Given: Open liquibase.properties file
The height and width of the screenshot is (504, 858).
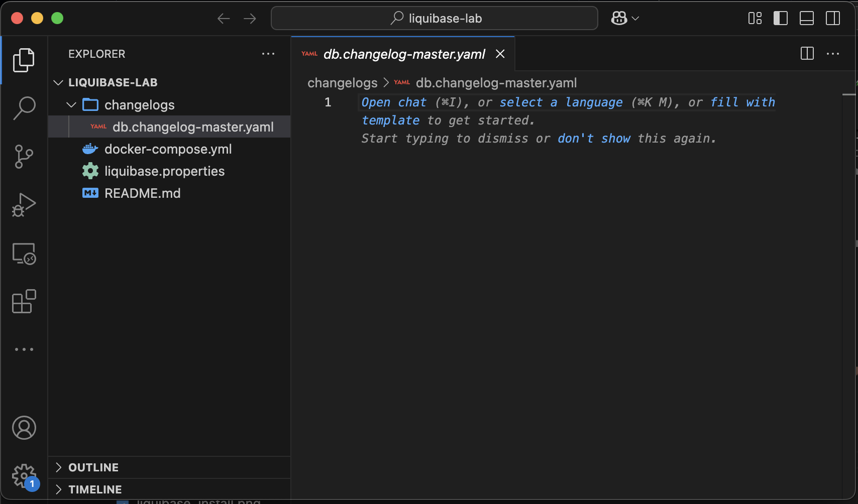Looking at the screenshot, I should coord(169,171).
